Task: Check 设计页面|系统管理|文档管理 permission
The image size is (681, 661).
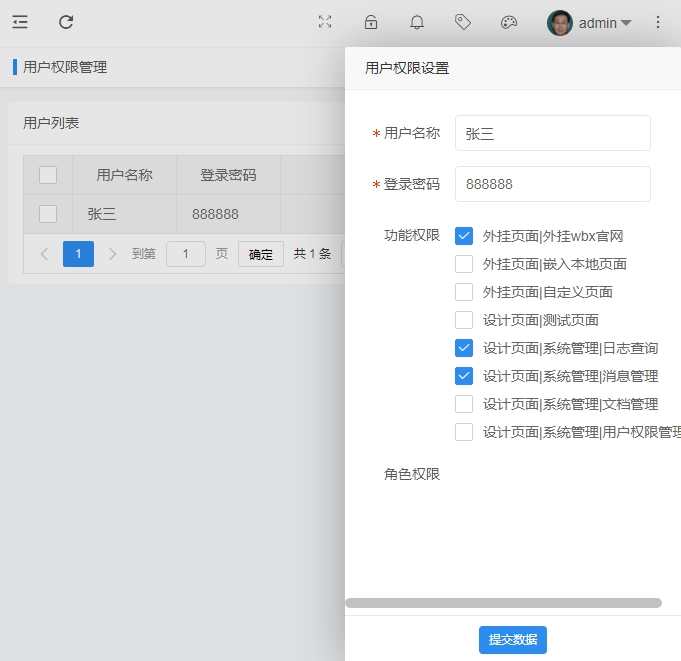Action: tap(464, 404)
